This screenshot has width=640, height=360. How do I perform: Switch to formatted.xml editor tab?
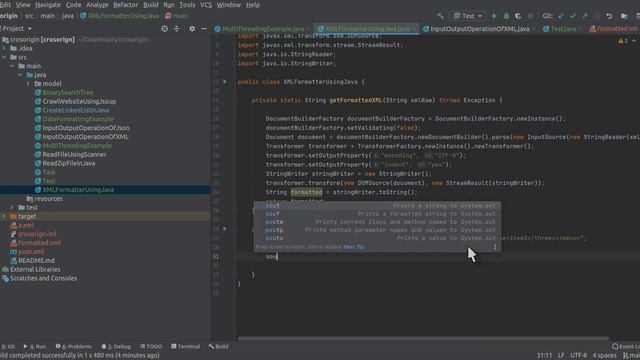click(616, 29)
